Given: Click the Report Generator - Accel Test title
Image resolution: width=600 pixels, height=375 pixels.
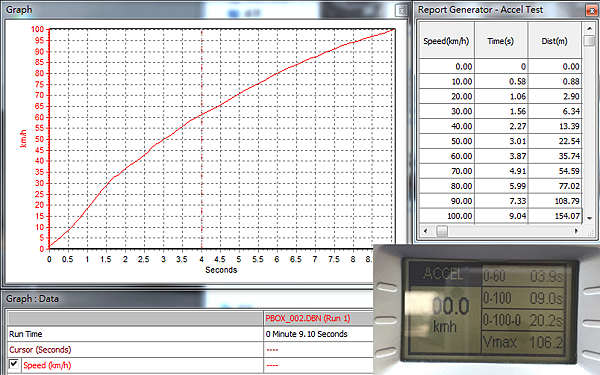Looking at the screenshot, I should [x=480, y=10].
